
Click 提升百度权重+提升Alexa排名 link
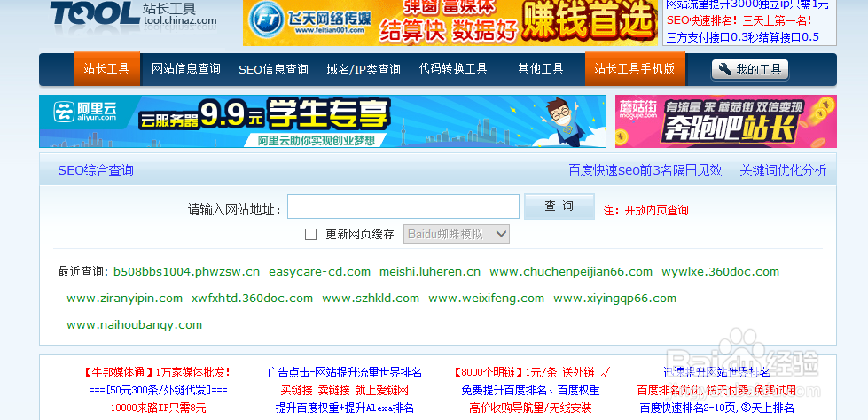345,408
